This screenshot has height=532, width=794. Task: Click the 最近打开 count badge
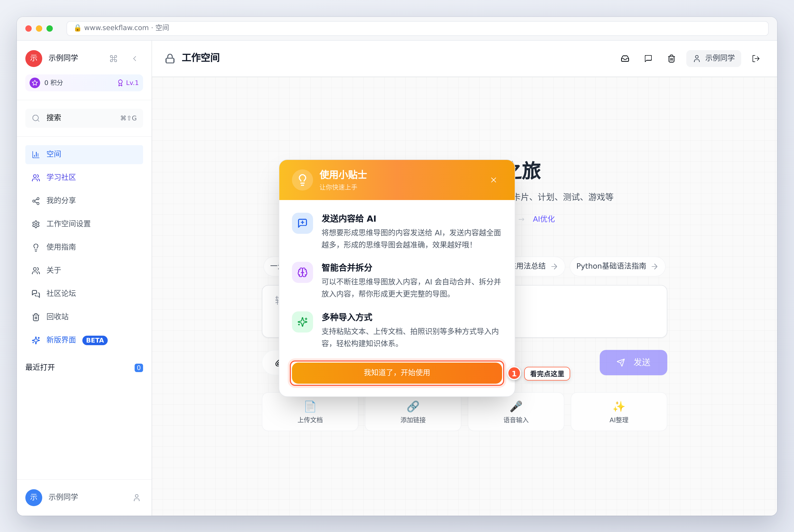[x=139, y=368]
